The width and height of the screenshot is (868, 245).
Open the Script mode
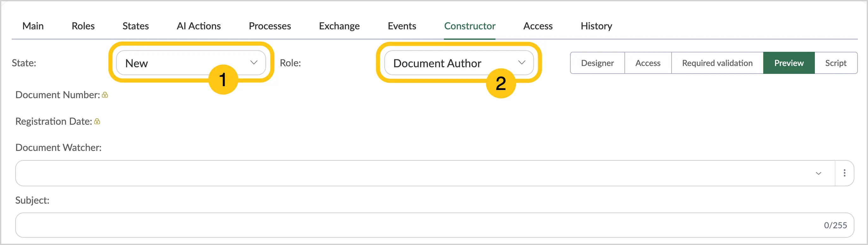tap(836, 63)
